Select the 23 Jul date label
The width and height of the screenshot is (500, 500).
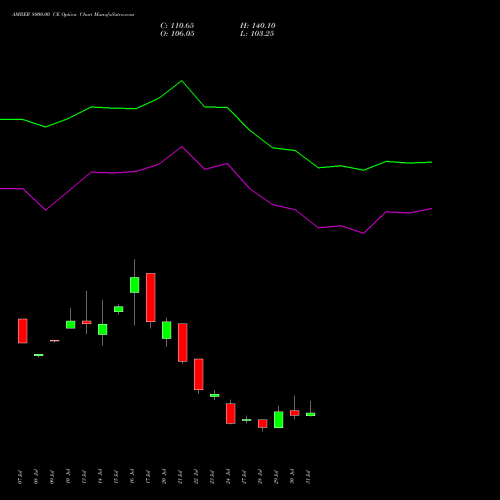212,477
